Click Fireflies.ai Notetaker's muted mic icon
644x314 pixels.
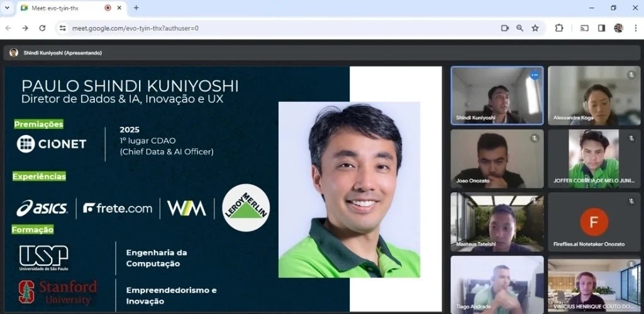[631, 201]
